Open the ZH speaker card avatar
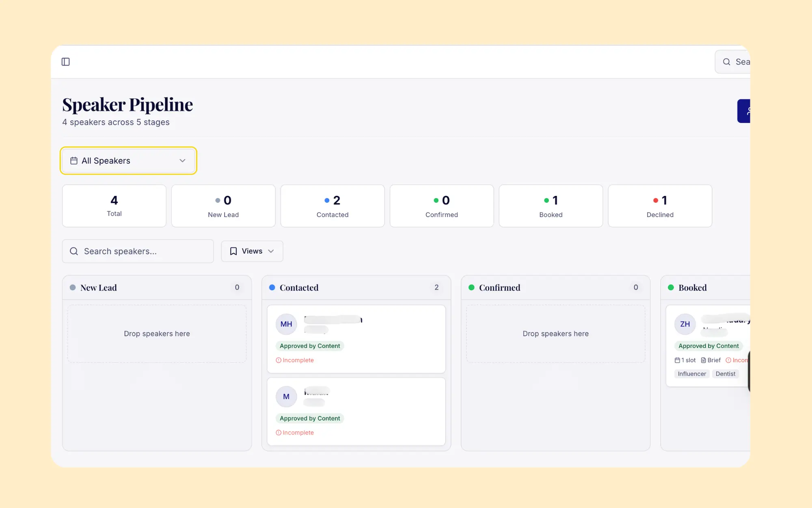This screenshot has height=508, width=812. click(685, 324)
